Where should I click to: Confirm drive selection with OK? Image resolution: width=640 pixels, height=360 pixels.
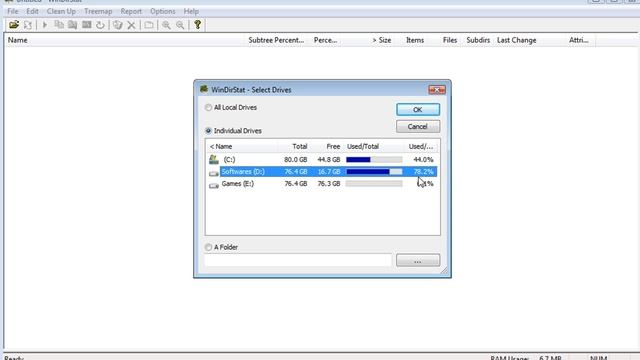point(418,109)
